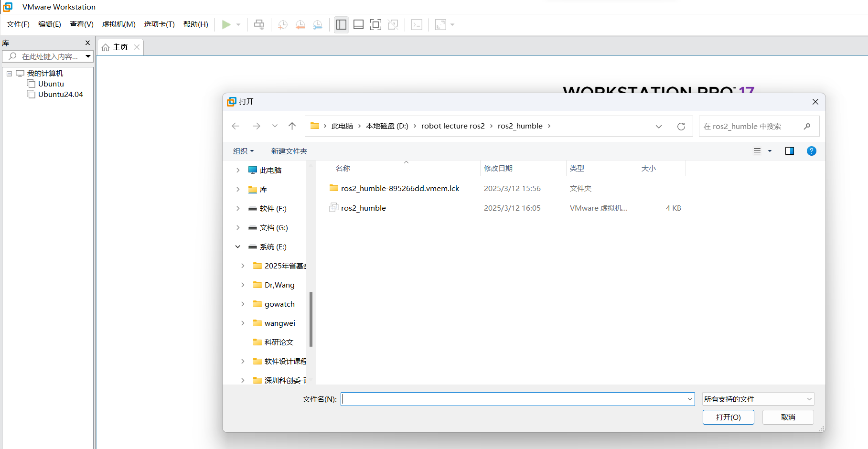
Task: Open the 帮助(H) menu
Action: pyautogui.click(x=196, y=24)
